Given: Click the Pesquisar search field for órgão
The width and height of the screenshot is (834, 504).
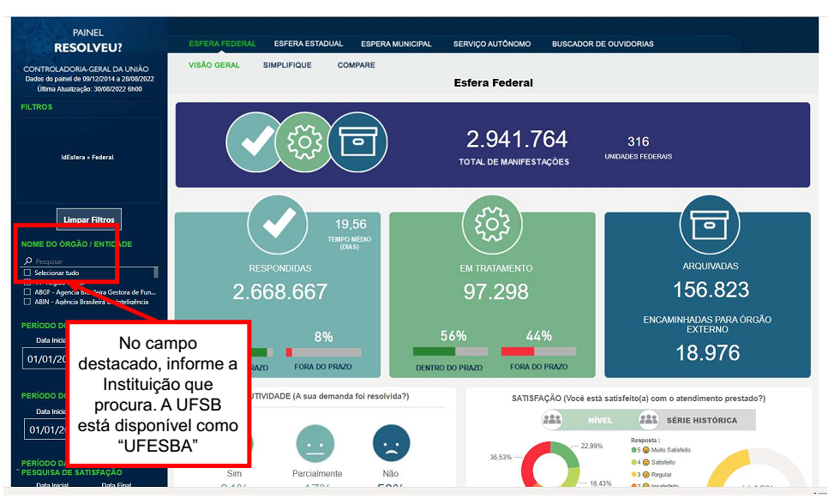Looking at the screenshot, I should [89, 261].
